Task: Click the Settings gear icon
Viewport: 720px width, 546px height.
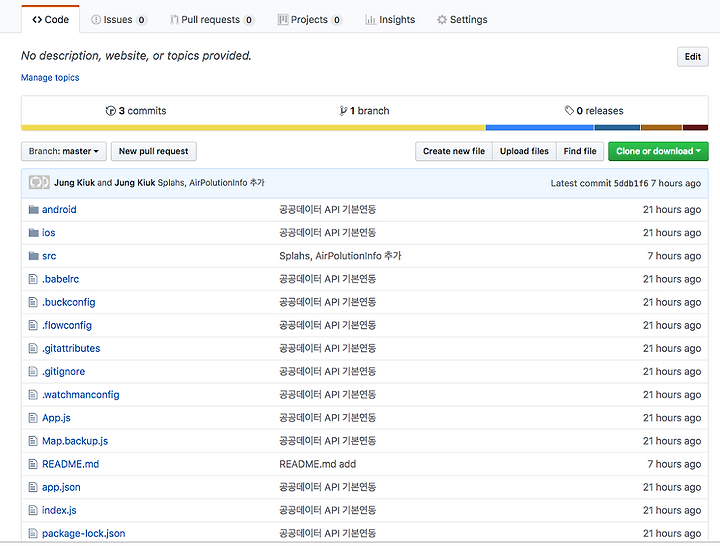Action: 442,20
